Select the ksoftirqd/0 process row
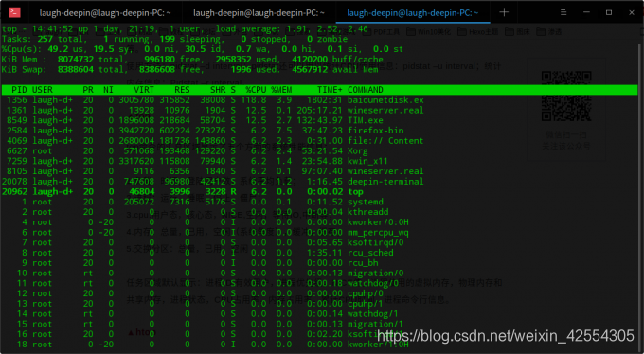Viewport: 644px width, 354px height. pyautogui.click(x=319, y=242)
